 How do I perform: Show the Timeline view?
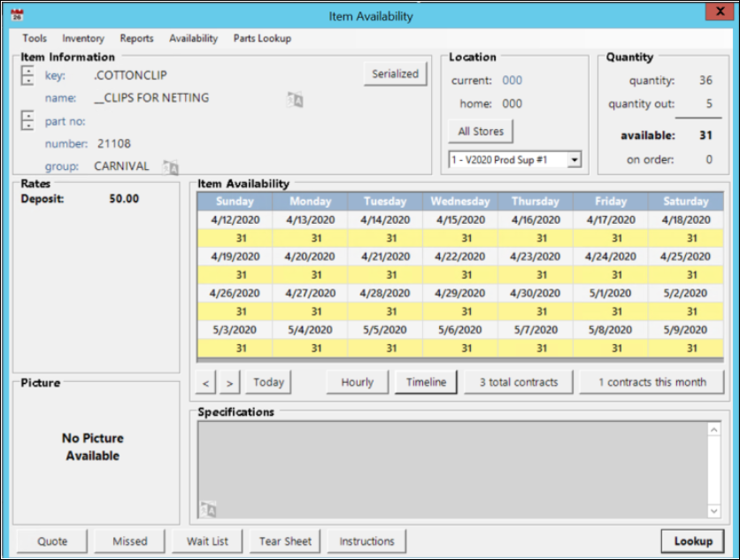pos(426,382)
